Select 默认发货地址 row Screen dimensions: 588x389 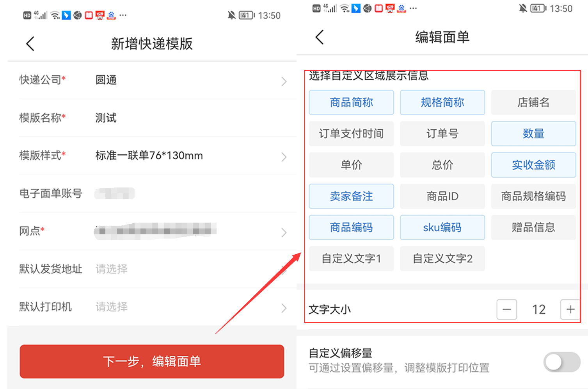152,269
